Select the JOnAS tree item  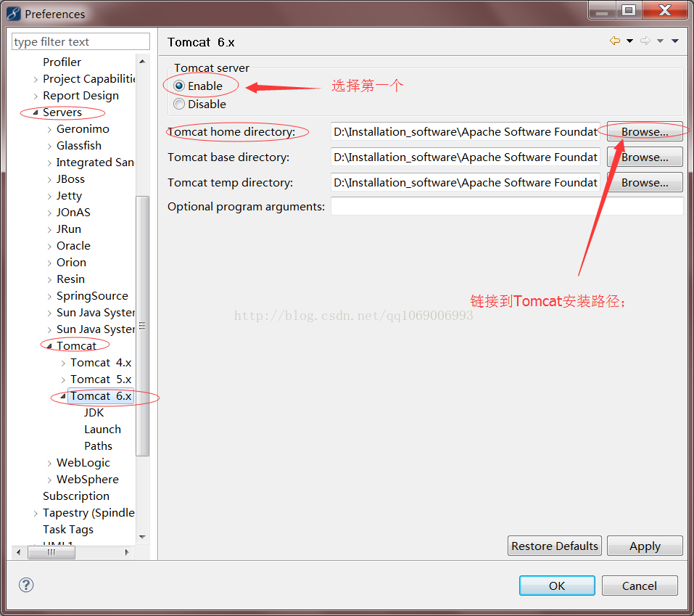coord(73,213)
